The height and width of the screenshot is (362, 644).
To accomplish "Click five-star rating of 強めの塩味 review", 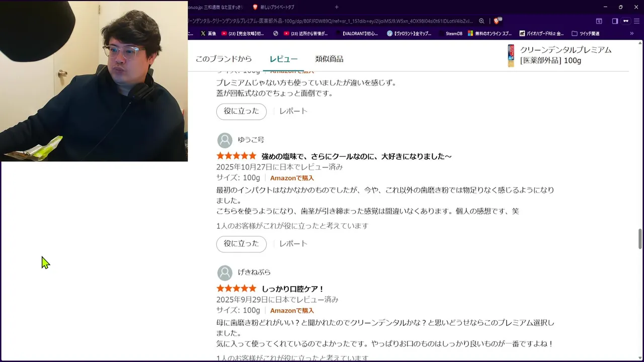I will (x=236, y=156).
